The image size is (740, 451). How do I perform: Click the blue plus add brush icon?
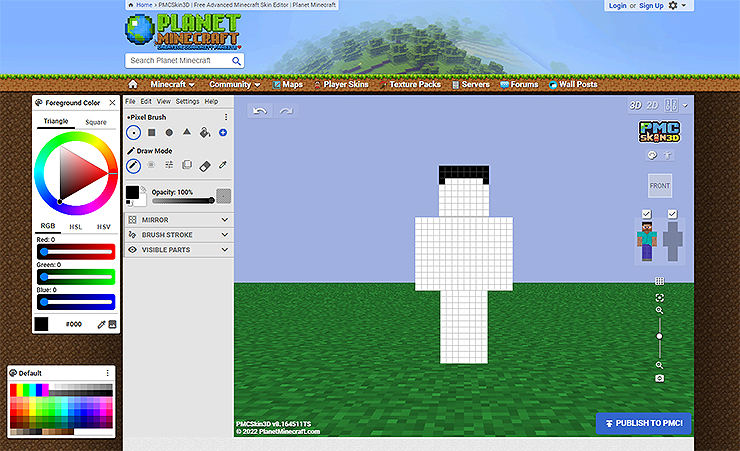[x=223, y=133]
